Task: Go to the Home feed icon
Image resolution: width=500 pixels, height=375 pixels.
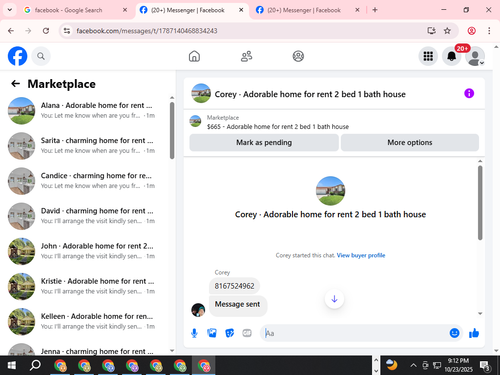Action: pos(194,56)
